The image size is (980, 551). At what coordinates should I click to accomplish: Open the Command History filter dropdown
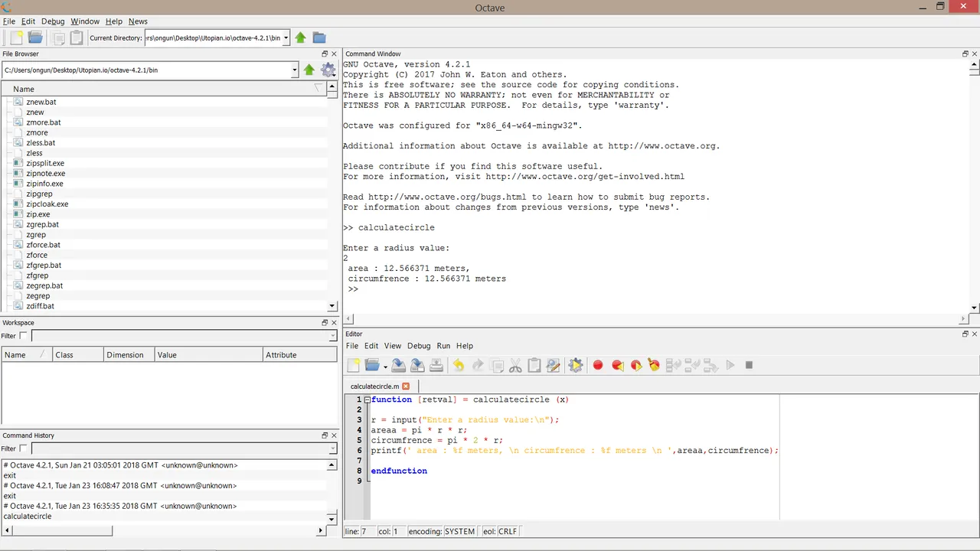(332, 449)
